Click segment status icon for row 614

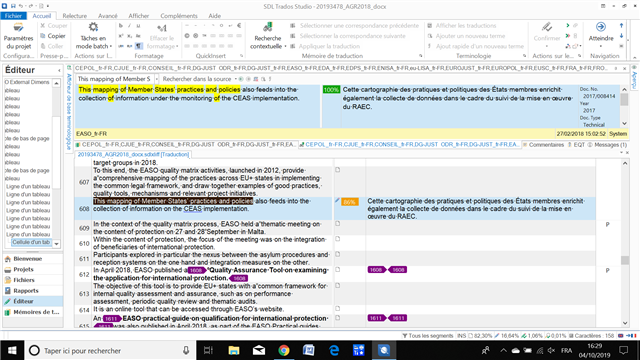(x=338, y=309)
